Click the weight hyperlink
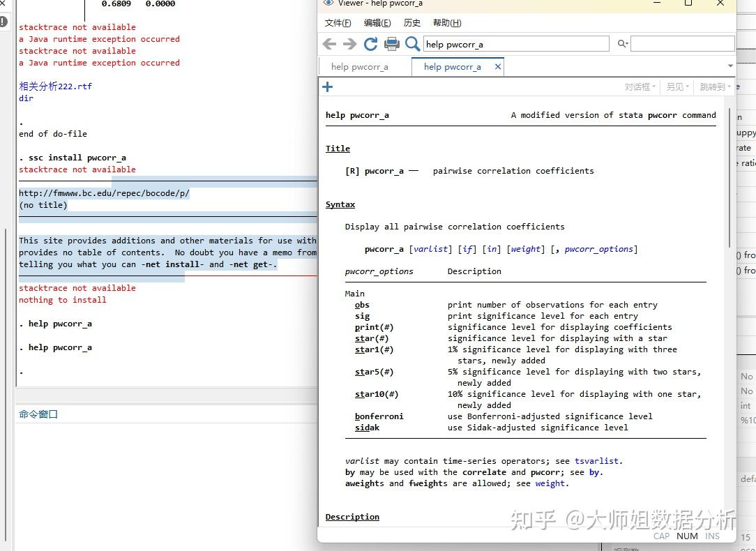The image size is (756, 551). pyautogui.click(x=550, y=483)
